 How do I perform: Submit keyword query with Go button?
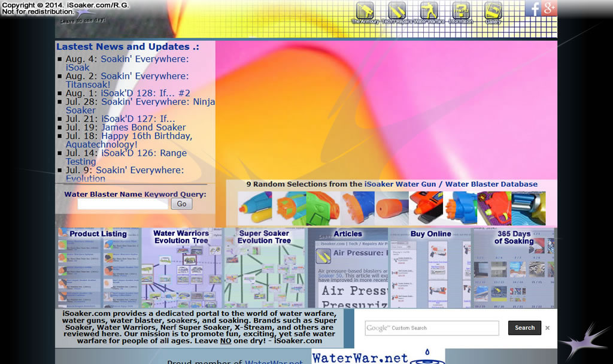click(x=181, y=204)
